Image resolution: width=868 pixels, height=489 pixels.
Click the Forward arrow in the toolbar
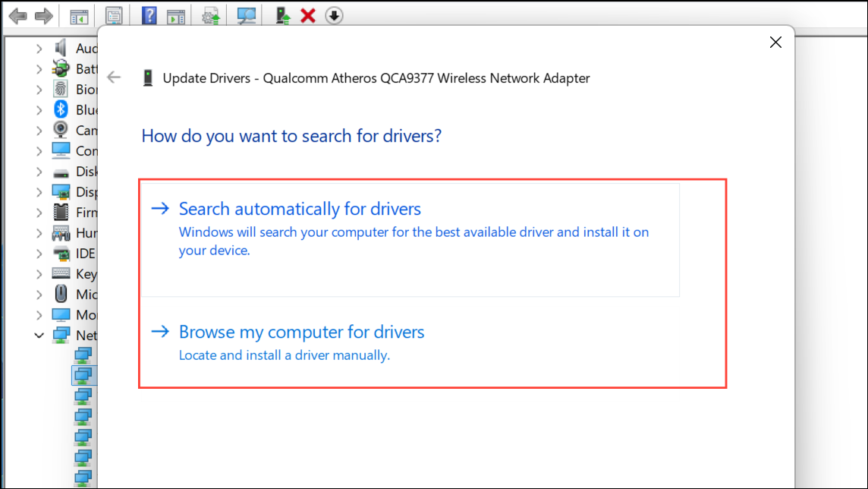click(44, 15)
